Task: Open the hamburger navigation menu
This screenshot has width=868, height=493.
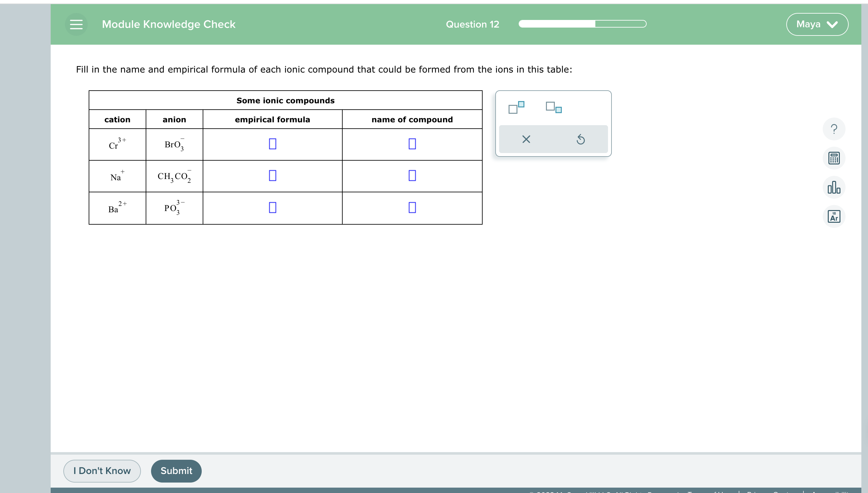Action: 77,24
